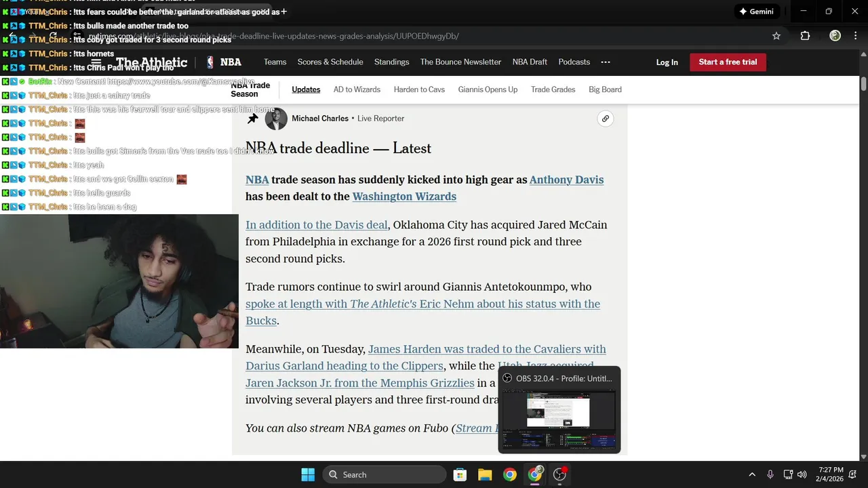The height and width of the screenshot is (488, 868).
Task: Copy post link with chain icon
Action: click(x=606, y=119)
